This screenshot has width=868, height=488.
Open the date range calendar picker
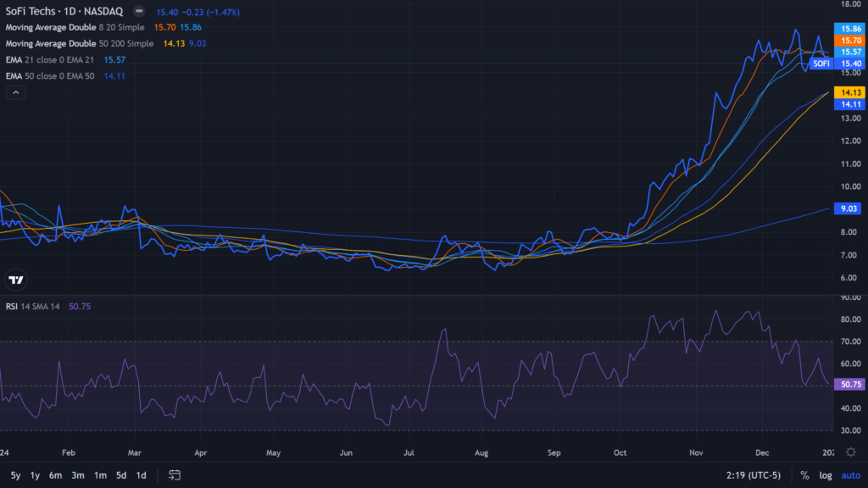pyautogui.click(x=175, y=475)
